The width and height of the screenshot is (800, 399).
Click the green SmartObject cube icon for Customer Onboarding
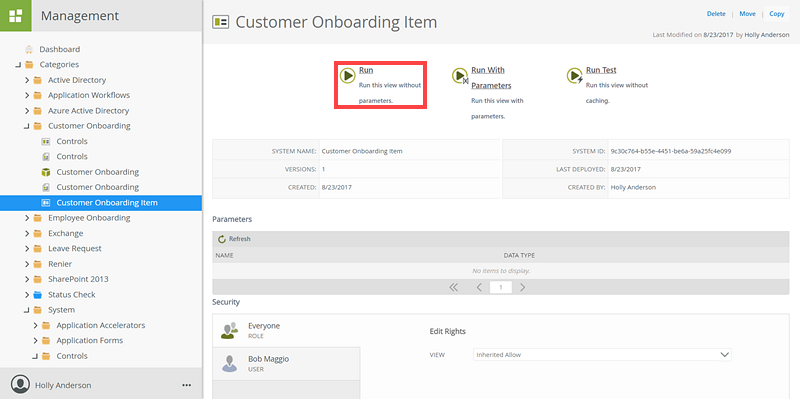45,172
